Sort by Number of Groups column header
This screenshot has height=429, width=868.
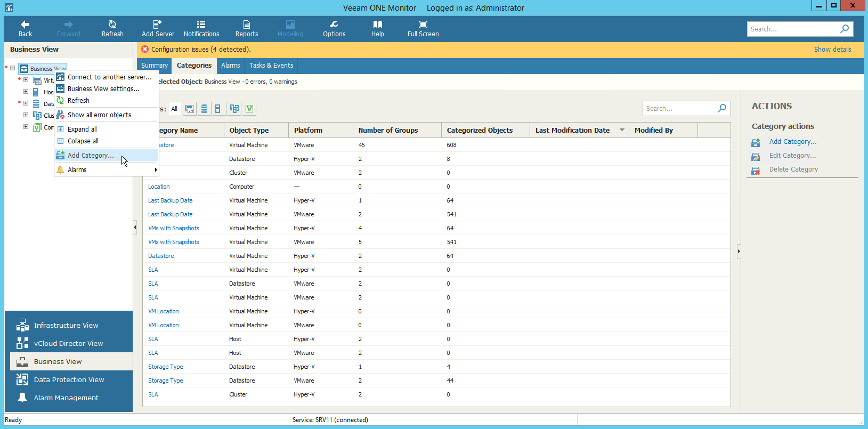397,130
